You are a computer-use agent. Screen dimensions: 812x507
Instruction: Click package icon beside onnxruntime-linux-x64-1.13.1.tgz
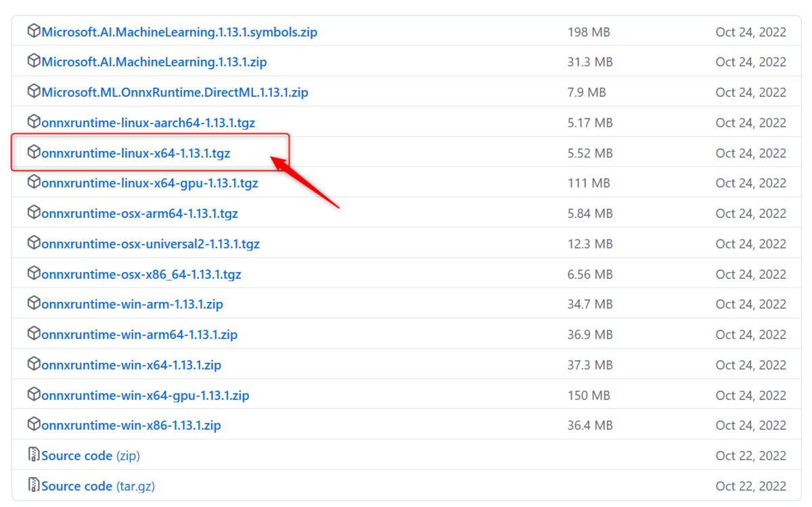coord(34,152)
